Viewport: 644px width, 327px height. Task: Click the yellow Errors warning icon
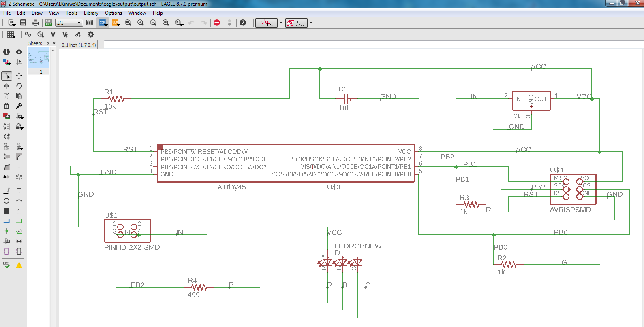click(x=19, y=265)
